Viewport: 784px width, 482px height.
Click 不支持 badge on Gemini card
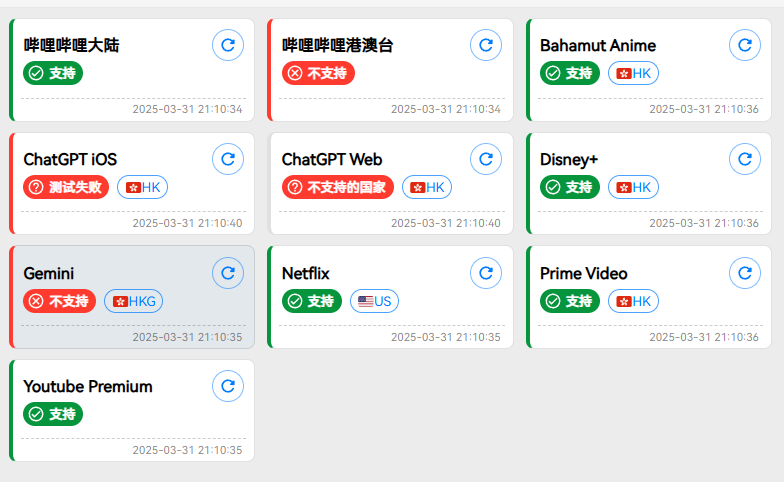[x=60, y=301]
